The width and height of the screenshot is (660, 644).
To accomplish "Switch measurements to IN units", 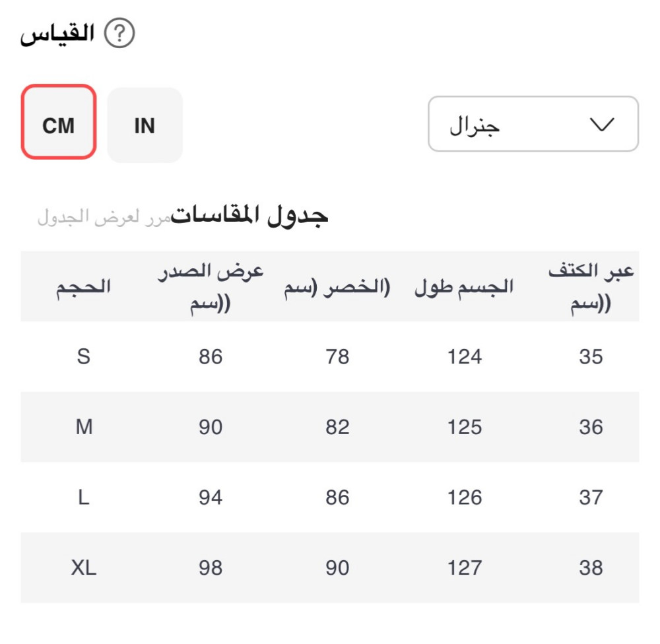I will (x=145, y=125).
